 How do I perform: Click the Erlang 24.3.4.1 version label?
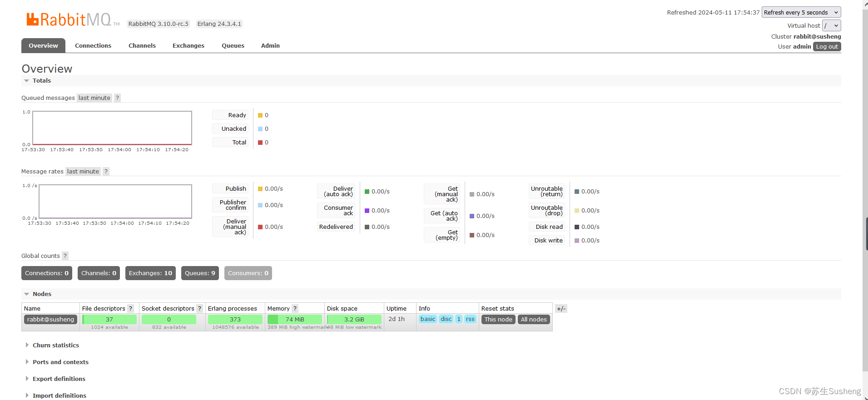pyautogui.click(x=219, y=24)
